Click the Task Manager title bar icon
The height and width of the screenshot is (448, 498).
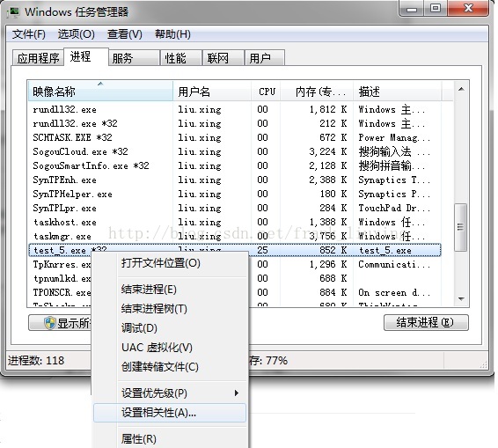[13, 11]
